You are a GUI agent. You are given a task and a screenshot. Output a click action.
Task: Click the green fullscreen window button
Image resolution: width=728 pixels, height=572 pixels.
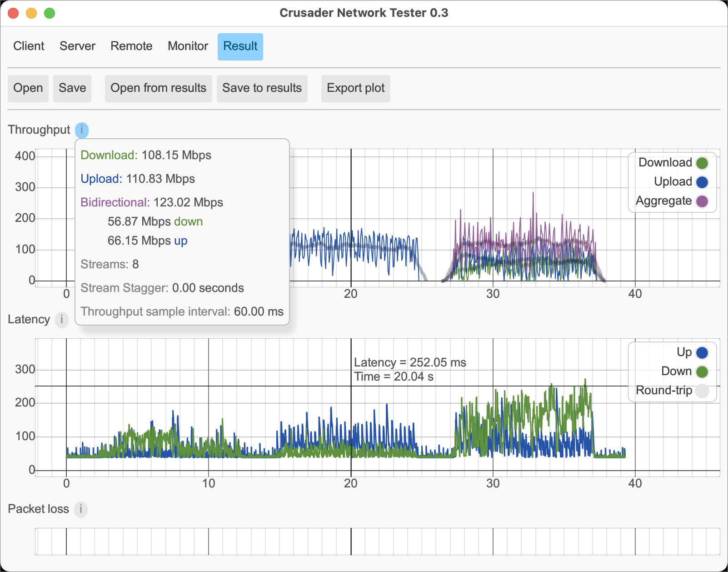click(50, 13)
